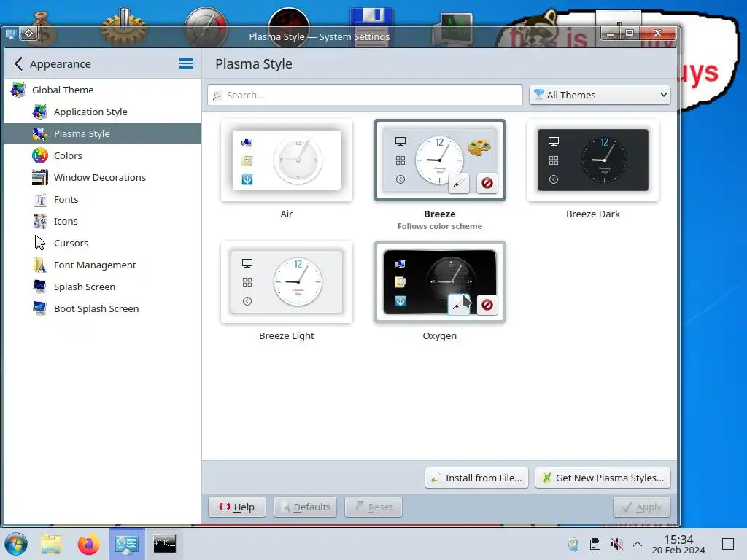The width and height of the screenshot is (747, 560).
Task: Select the Air plasma theme
Action: [286, 160]
